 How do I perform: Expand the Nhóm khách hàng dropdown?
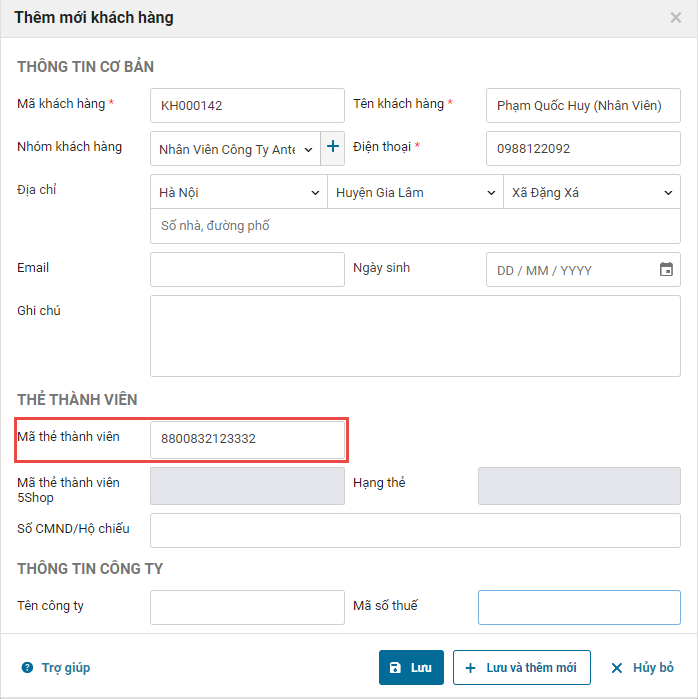tap(236, 149)
